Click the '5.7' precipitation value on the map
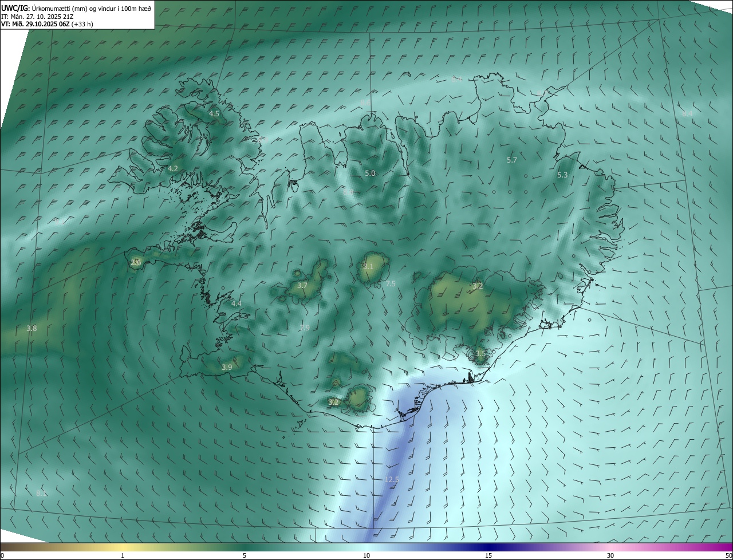The width and height of the screenshot is (733, 560). [512, 160]
